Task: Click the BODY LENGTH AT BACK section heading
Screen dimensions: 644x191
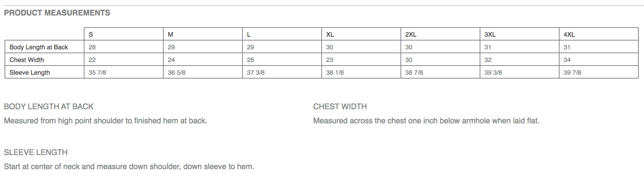Action: pyautogui.click(x=49, y=106)
